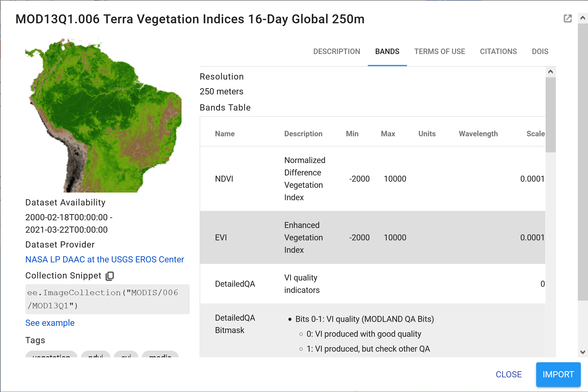588x392 pixels.
Task: Open the Terms of Use tab
Action: point(439,52)
